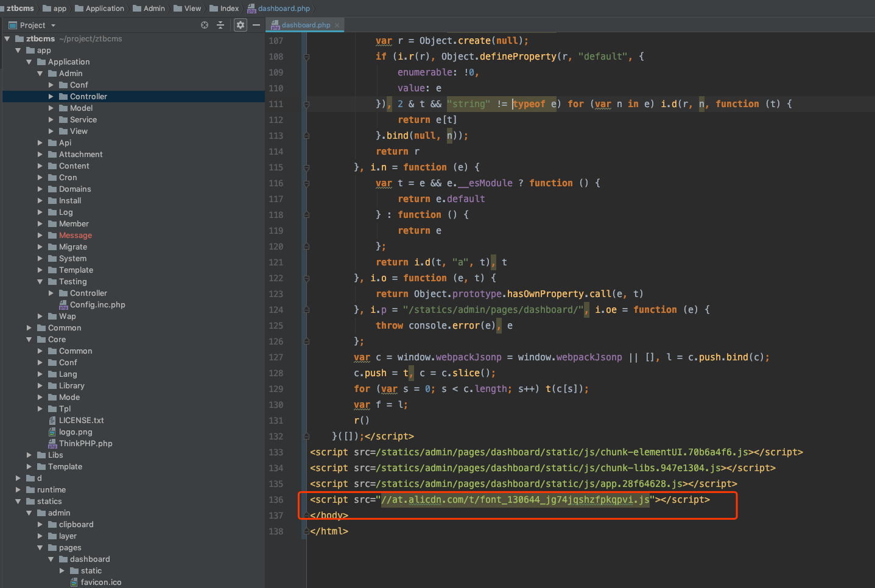Viewport: 875px width, 588px height.
Task: Click the collapse all icon in Project panel
Action: pyautogui.click(x=220, y=25)
